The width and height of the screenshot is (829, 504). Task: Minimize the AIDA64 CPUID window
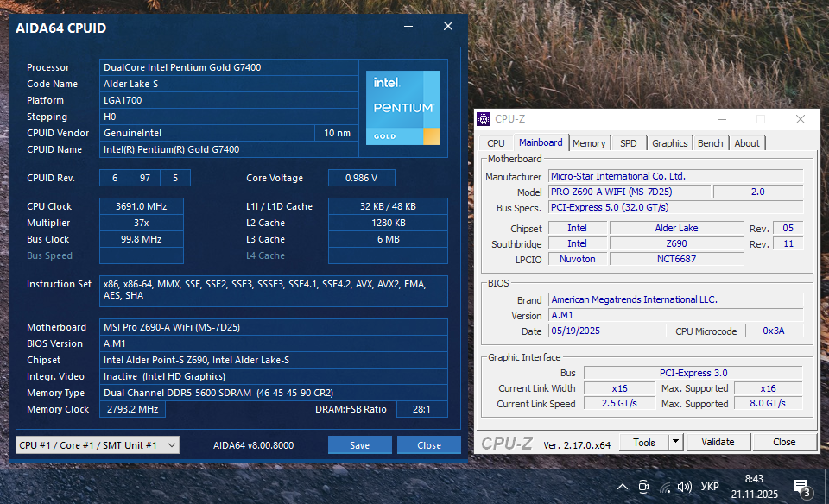[x=408, y=27]
